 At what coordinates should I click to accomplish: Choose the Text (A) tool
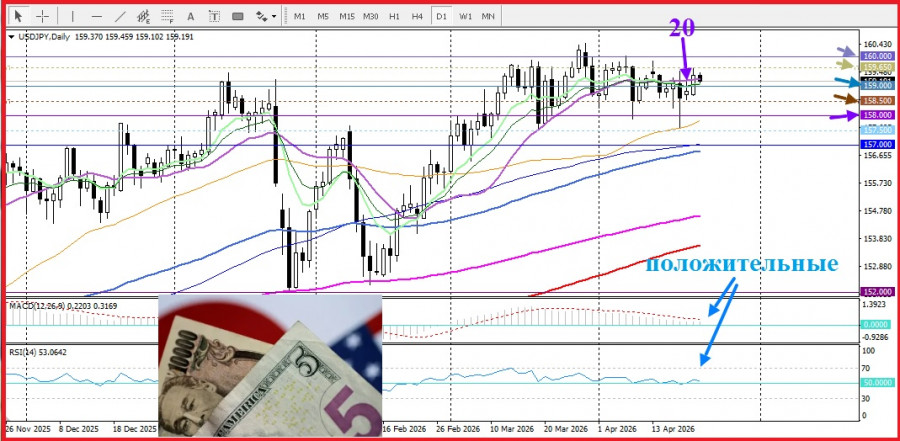point(191,16)
